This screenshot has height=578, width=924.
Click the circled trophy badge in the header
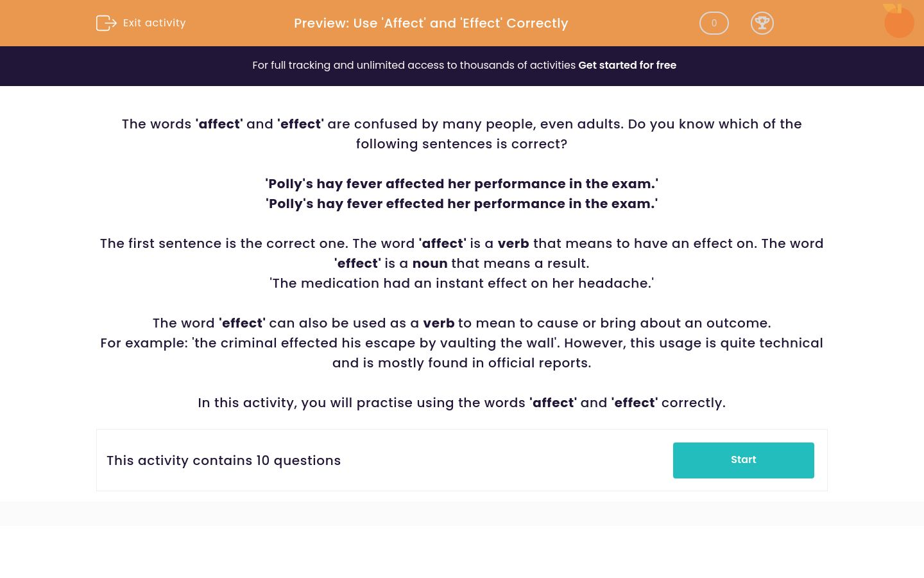coord(762,23)
